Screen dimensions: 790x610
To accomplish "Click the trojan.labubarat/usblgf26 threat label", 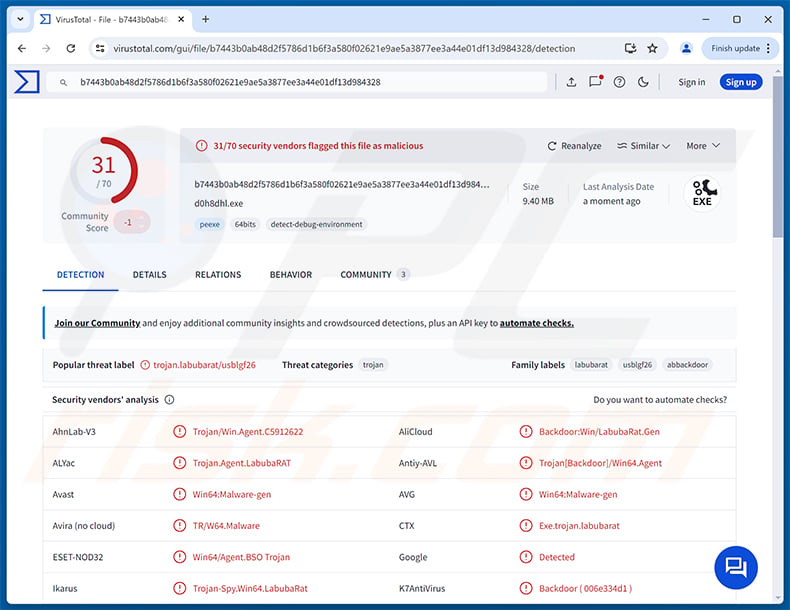I will [x=205, y=365].
